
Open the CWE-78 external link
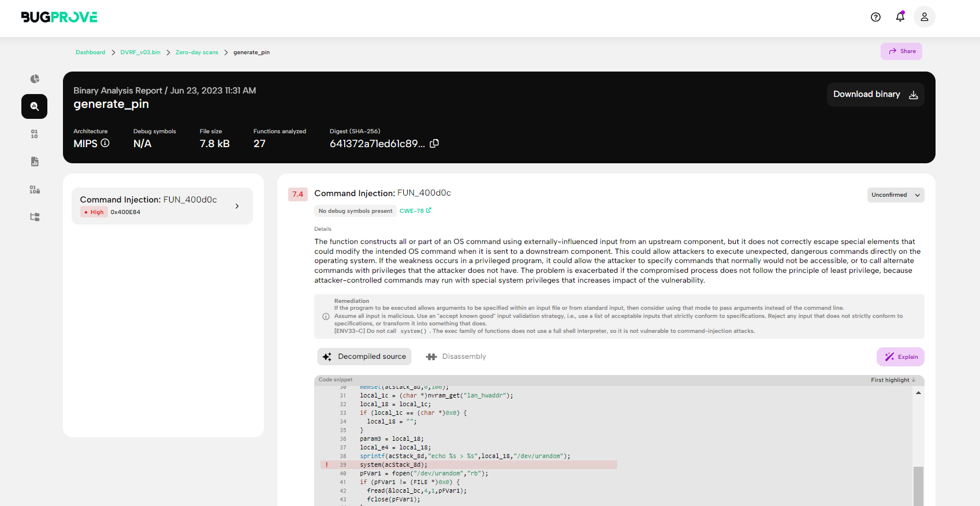point(415,211)
